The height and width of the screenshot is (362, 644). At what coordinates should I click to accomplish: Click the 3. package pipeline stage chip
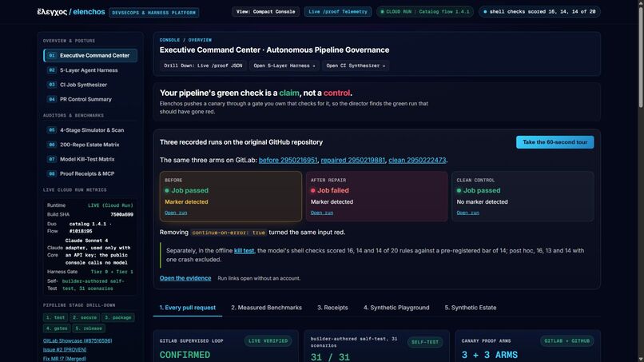point(118,317)
